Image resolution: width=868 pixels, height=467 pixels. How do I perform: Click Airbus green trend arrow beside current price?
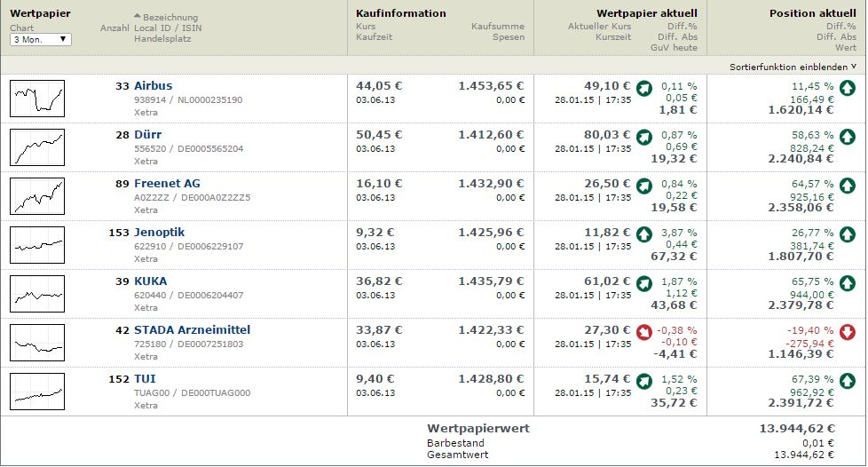tap(644, 88)
